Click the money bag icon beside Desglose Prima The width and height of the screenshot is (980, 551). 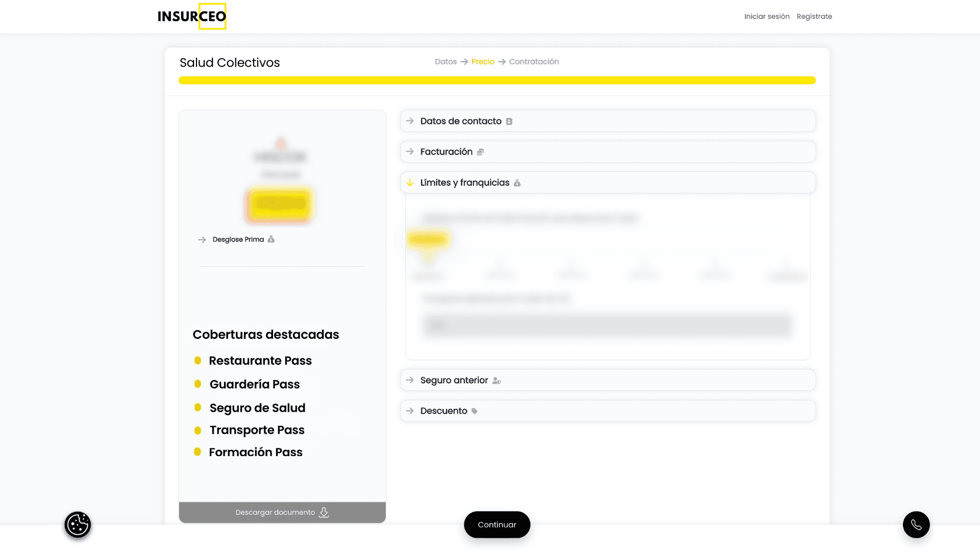pos(271,239)
